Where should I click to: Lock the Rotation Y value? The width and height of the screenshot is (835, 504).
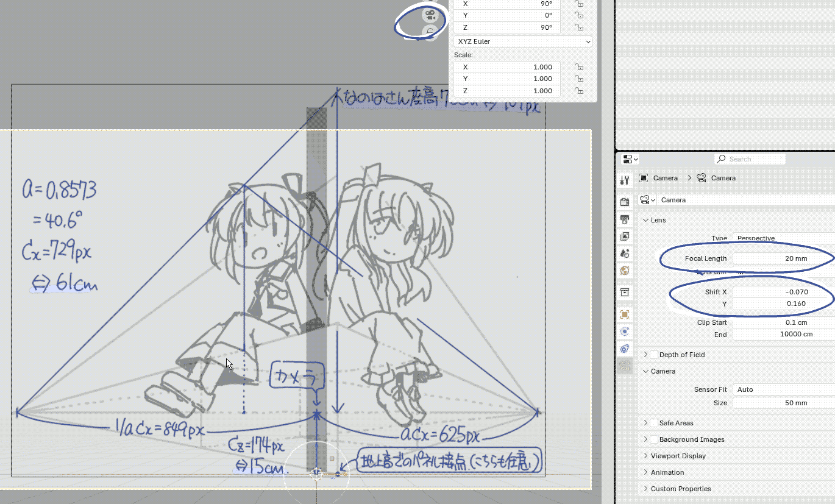click(x=579, y=15)
